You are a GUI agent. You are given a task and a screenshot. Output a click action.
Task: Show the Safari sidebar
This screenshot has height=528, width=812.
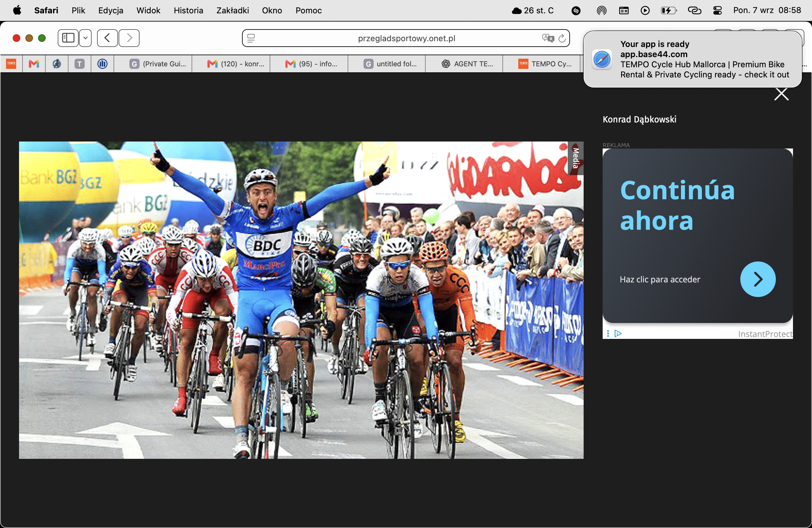[68, 38]
